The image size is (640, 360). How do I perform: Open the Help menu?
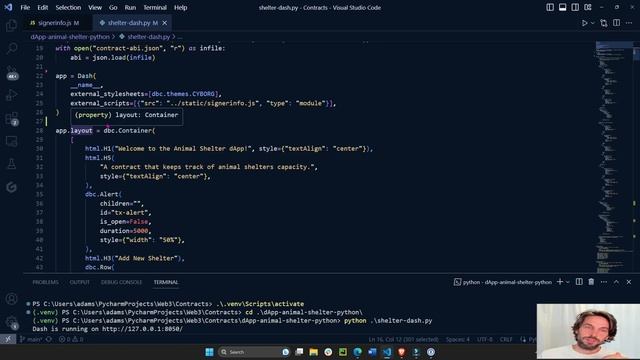click(x=180, y=7)
